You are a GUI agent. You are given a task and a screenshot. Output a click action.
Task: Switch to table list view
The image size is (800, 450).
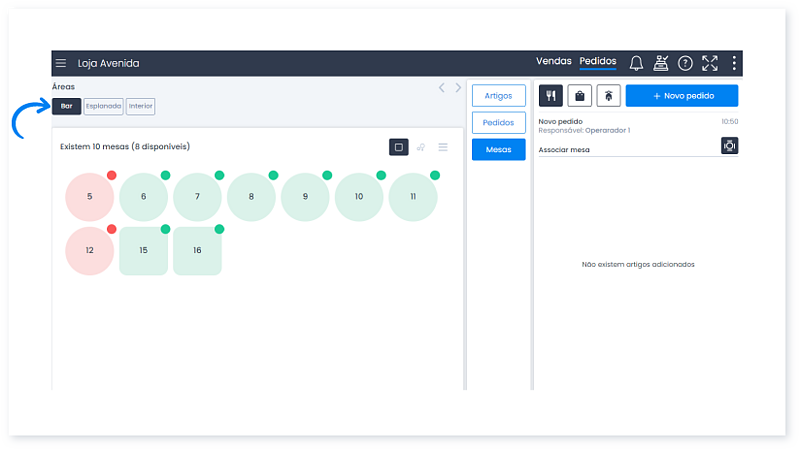[443, 147]
